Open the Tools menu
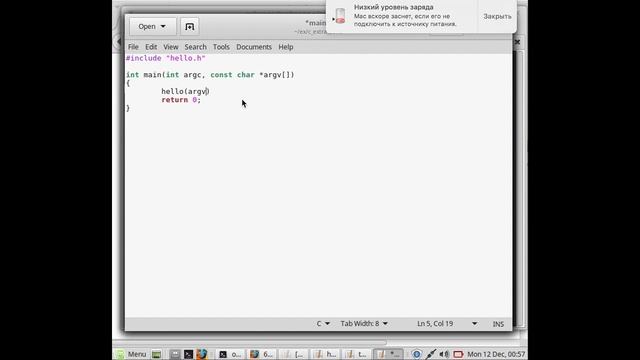 pos(221,47)
